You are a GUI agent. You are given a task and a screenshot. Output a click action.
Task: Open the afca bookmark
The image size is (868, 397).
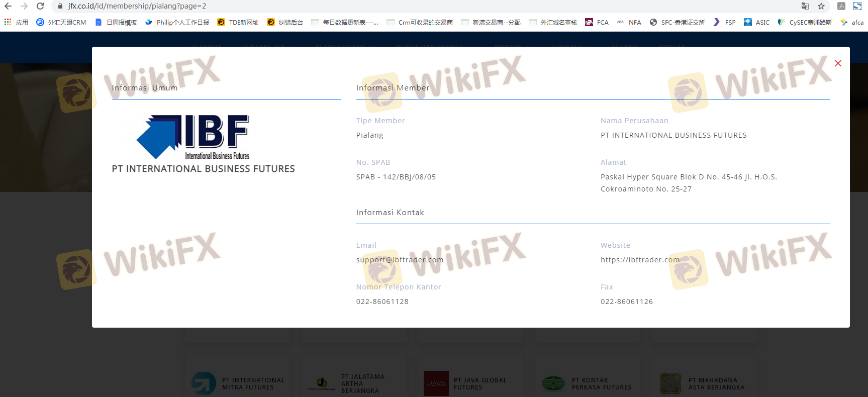[852, 22]
